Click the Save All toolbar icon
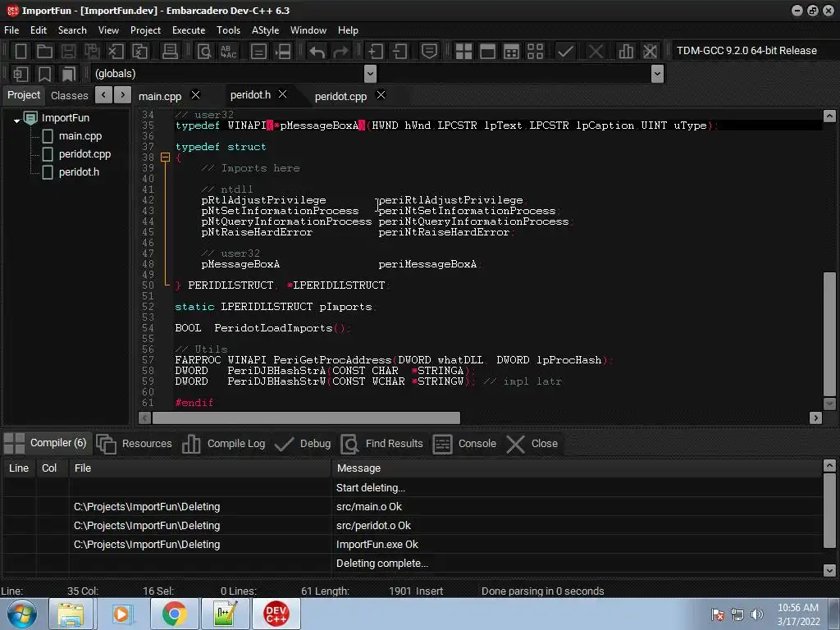840x630 pixels. click(x=92, y=52)
